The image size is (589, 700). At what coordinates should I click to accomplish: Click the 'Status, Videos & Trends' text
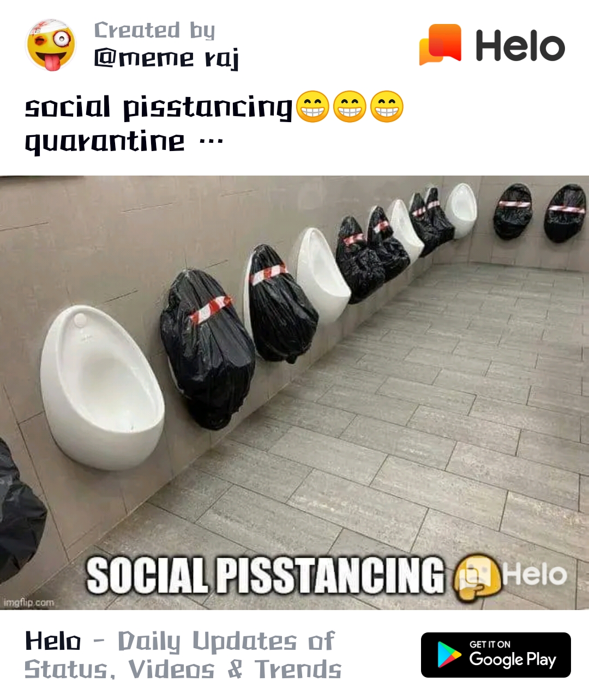pyautogui.click(x=183, y=669)
